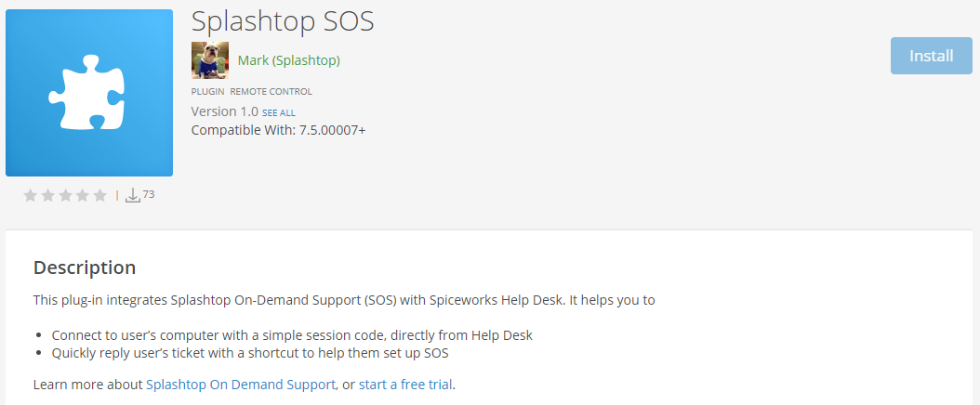The height and width of the screenshot is (405, 980).
Task: Select the PLUGIN category tag
Action: tap(207, 92)
